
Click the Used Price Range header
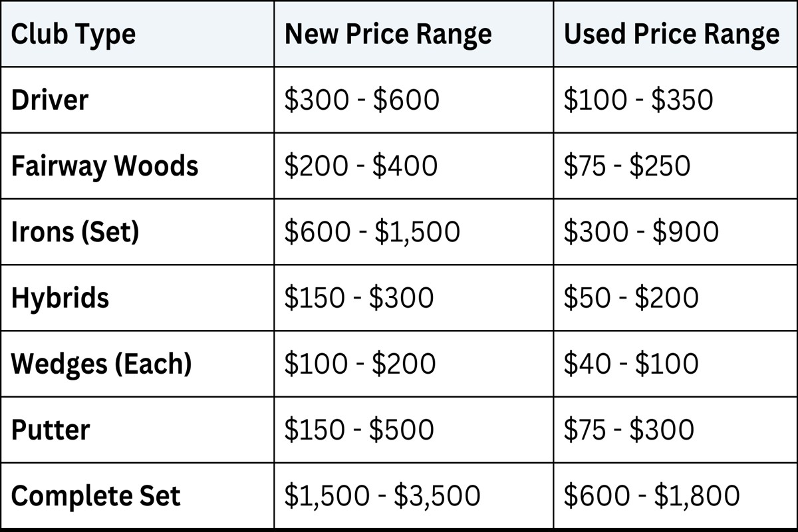pos(671,34)
